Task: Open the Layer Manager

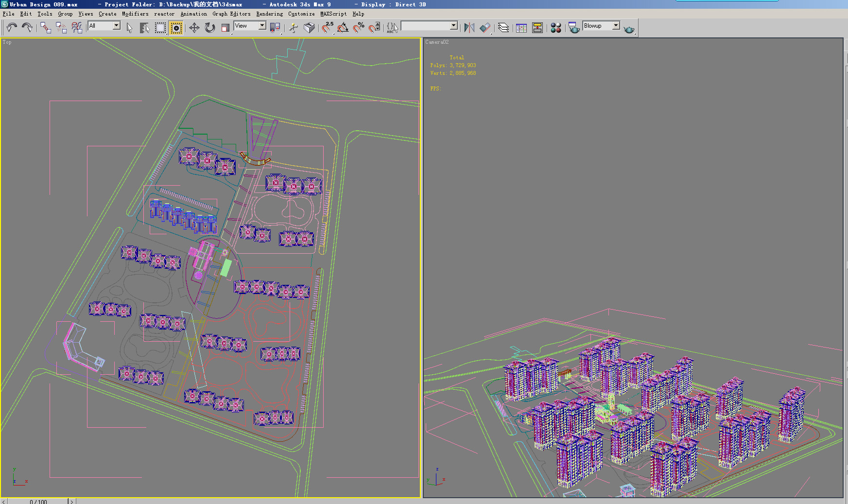Action: [503, 28]
